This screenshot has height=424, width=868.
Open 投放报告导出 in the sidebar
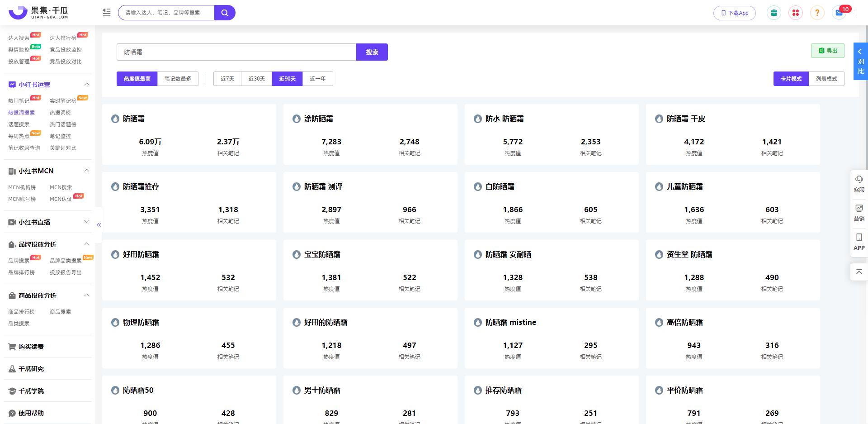click(x=66, y=272)
